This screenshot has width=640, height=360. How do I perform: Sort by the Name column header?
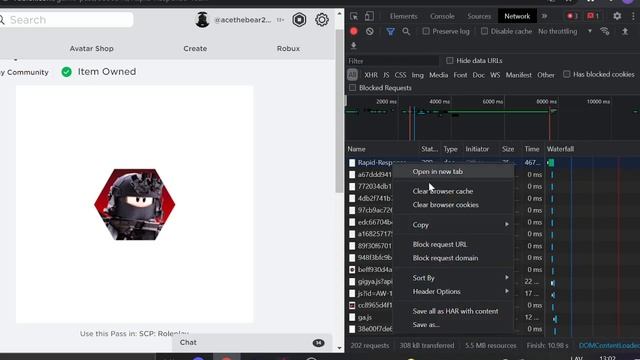(356, 149)
